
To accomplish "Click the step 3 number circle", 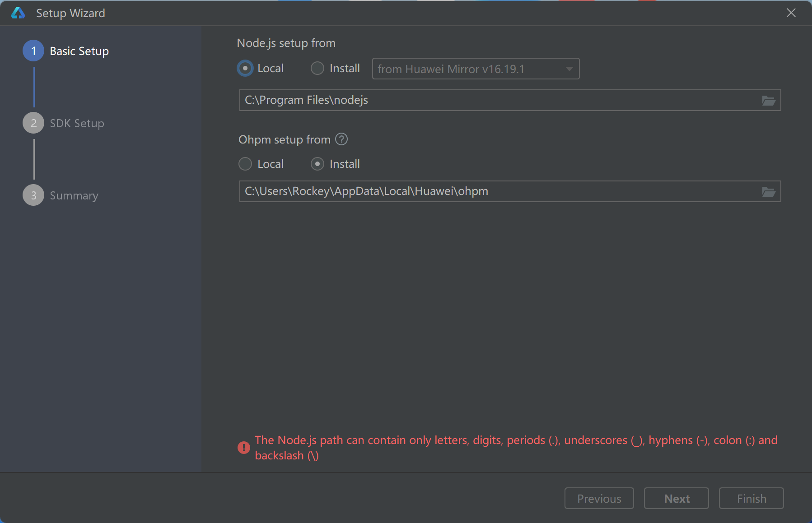I will click(33, 195).
